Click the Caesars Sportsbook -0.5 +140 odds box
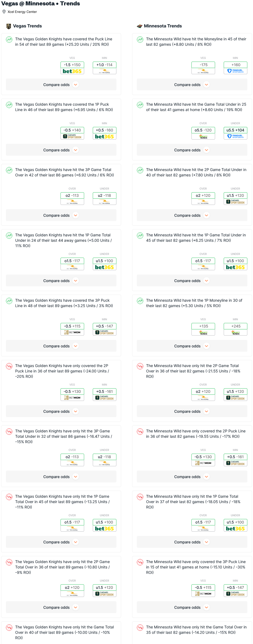 point(72,133)
